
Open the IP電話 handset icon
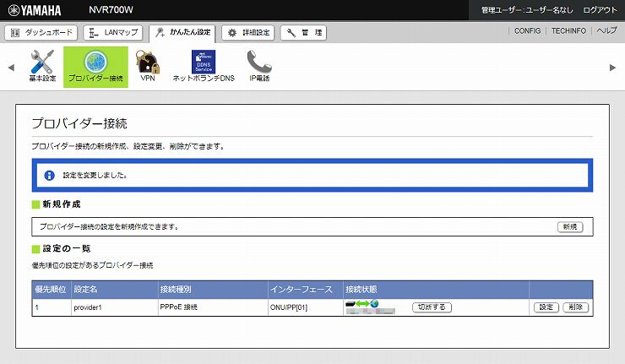259,66
